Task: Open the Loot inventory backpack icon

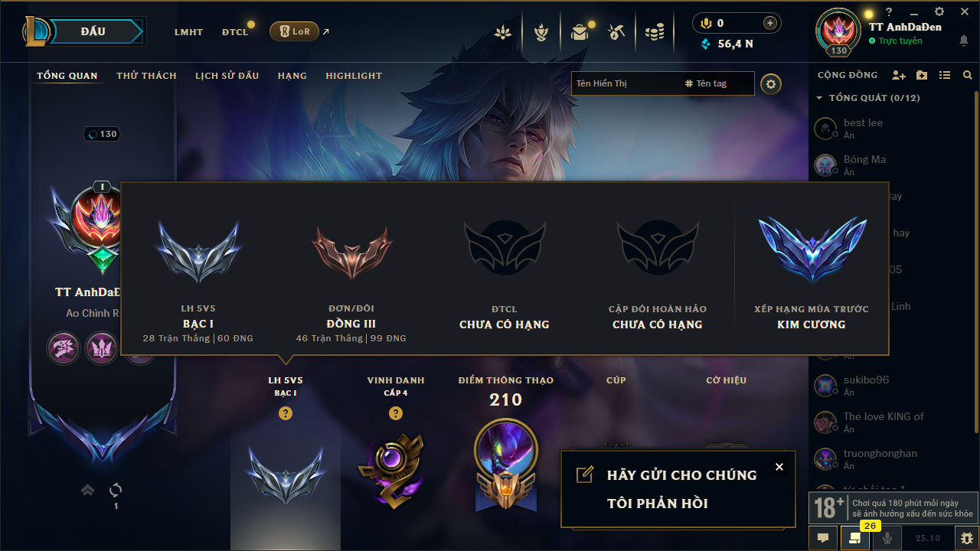Action: click(x=580, y=32)
